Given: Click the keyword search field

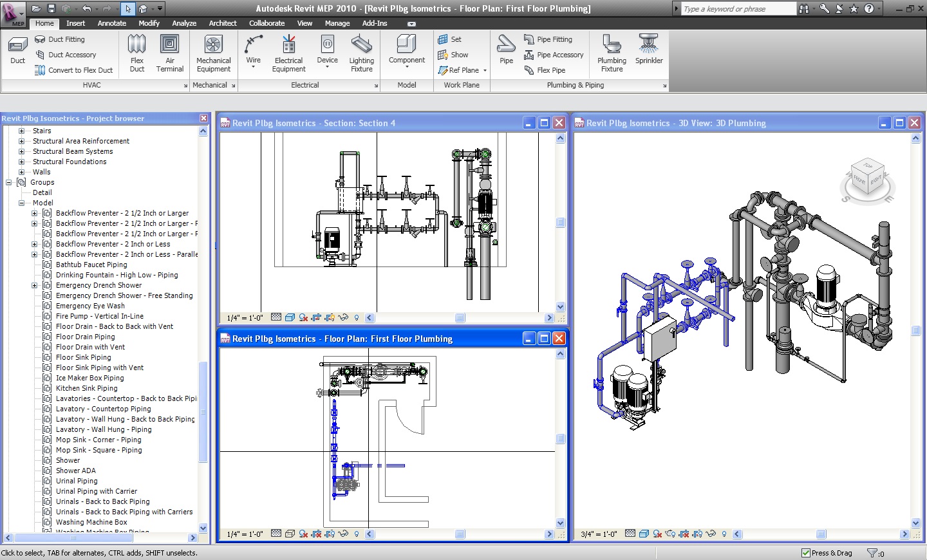Looking at the screenshot, I should coord(738,8).
